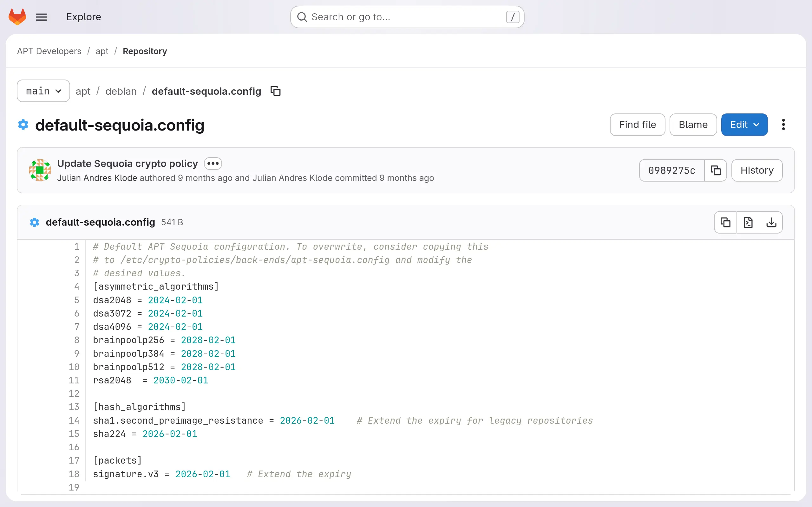The height and width of the screenshot is (507, 812).
Task: Navigate to the debian folder breadcrumb
Action: pyautogui.click(x=121, y=91)
